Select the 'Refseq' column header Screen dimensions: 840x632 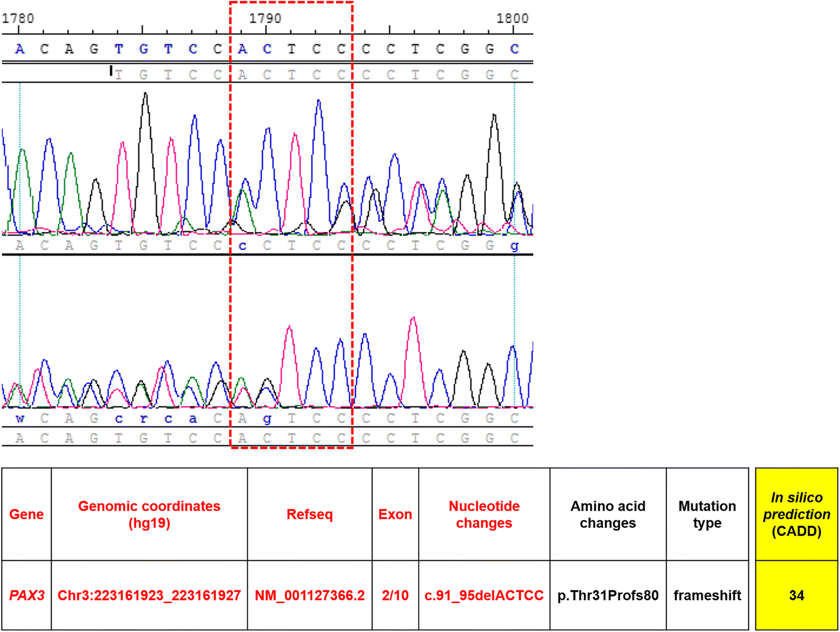click(310, 514)
